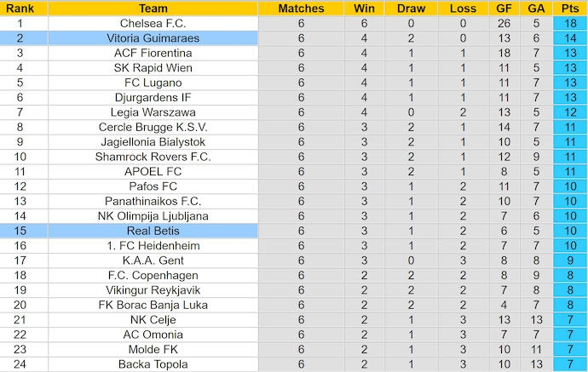Click the GA column header
This screenshot has height=372, width=588.
(535, 9)
